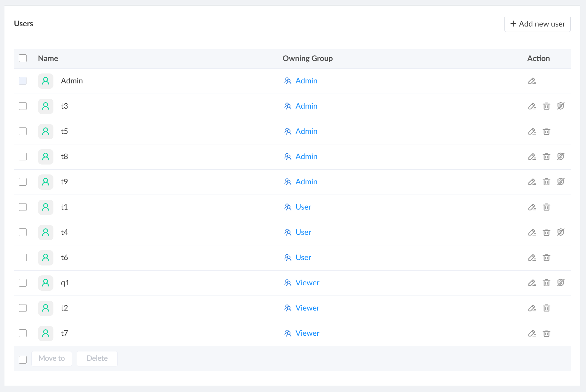This screenshot has height=392, width=586.
Task: Remove user t5 via the trash icon
Action: coord(546,132)
